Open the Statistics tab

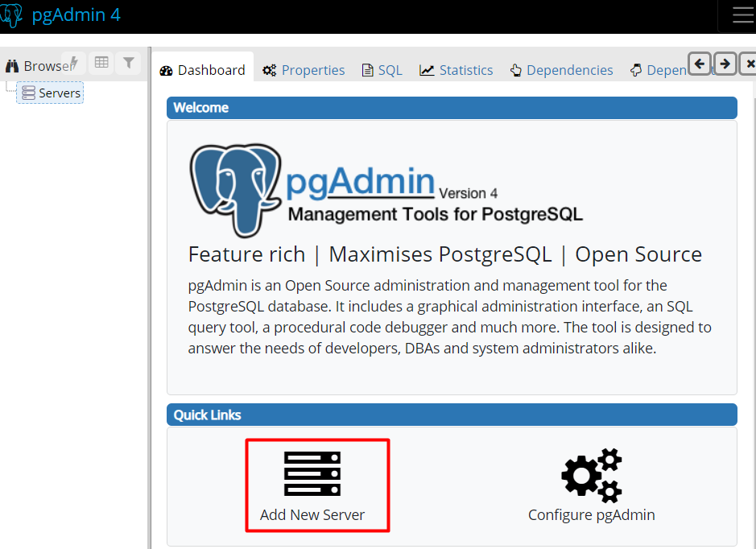[456, 70]
